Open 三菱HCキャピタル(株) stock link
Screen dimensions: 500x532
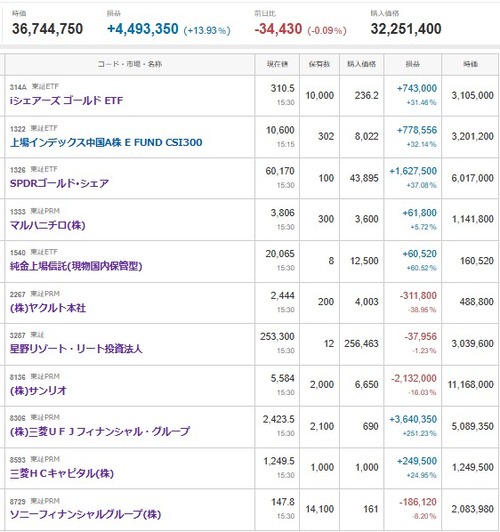[62, 473]
